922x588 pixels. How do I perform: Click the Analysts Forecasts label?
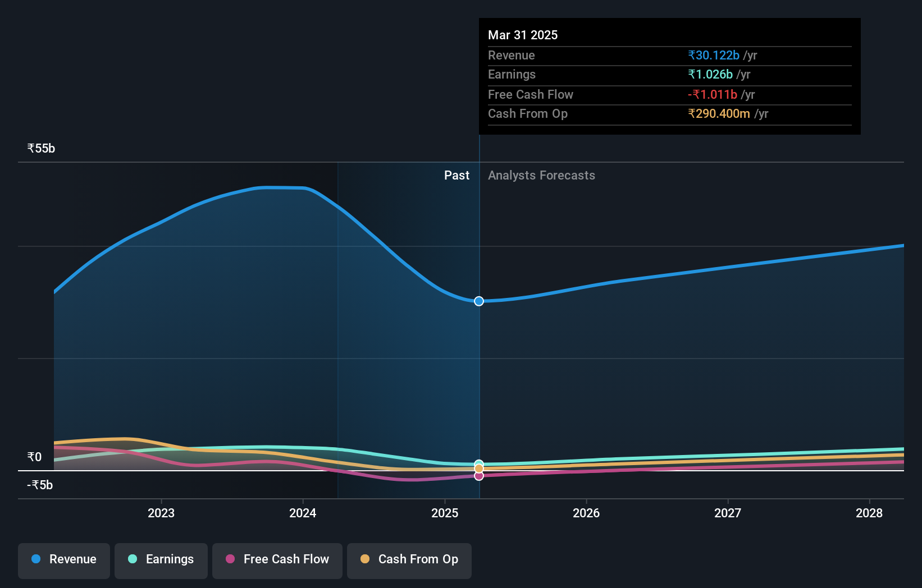pyautogui.click(x=541, y=175)
